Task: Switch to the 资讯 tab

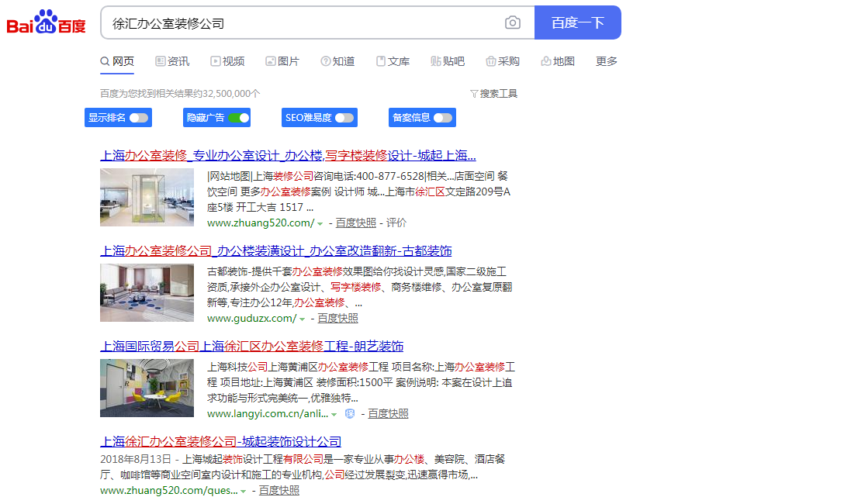Action: [172, 61]
